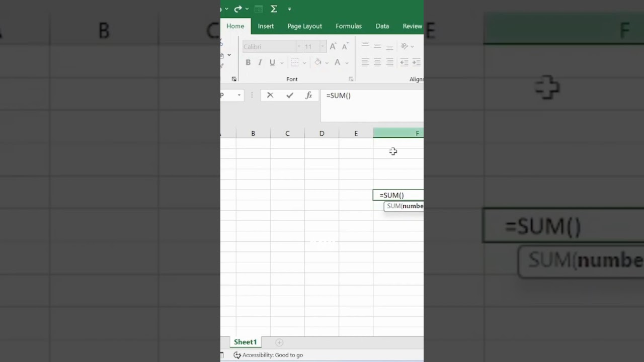Click the Calibri font name box
Viewport: 644px width, 362px height.
(269, 47)
